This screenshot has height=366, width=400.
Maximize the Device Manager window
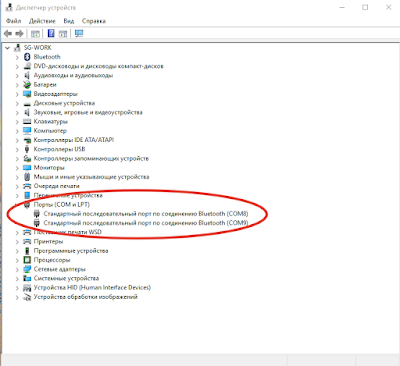coord(365,7)
